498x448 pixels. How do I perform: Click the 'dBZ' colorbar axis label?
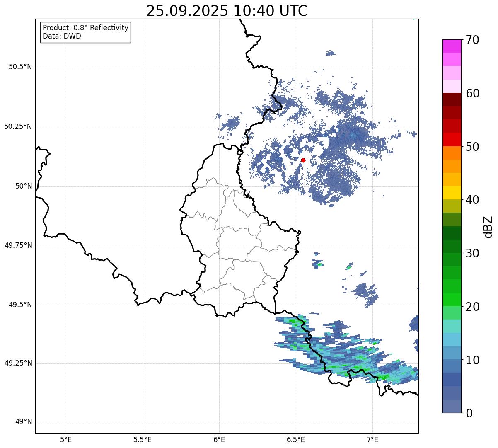[488, 226]
